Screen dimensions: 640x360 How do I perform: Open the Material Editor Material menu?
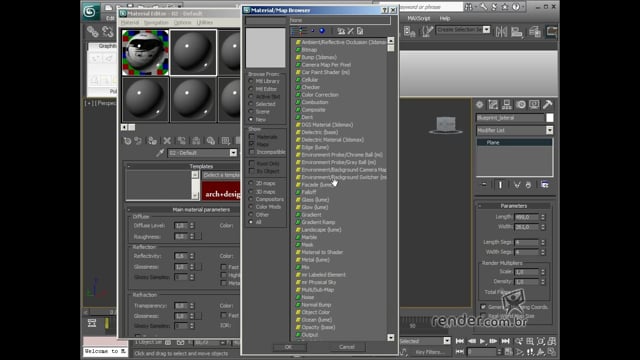click(129, 22)
